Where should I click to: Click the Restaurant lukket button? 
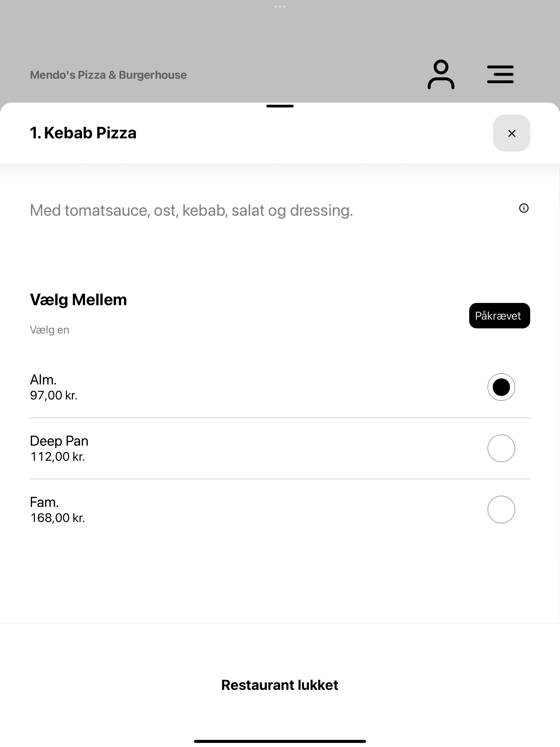pyautogui.click(x=280, y=685)
